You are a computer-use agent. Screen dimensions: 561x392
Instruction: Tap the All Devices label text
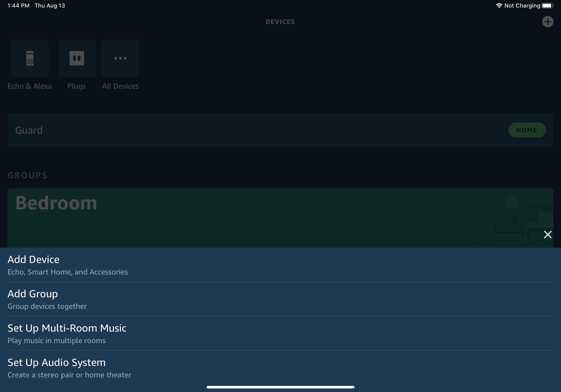coord(121,86)
